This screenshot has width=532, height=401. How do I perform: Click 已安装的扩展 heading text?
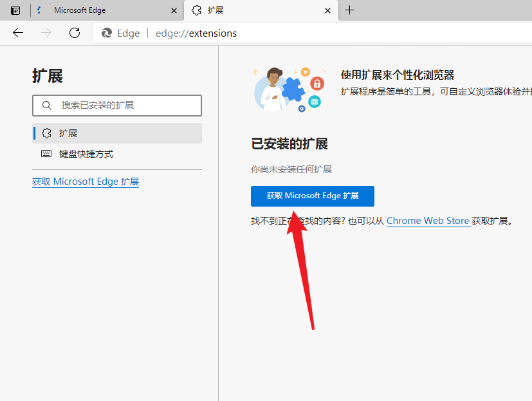coord(289,144)
